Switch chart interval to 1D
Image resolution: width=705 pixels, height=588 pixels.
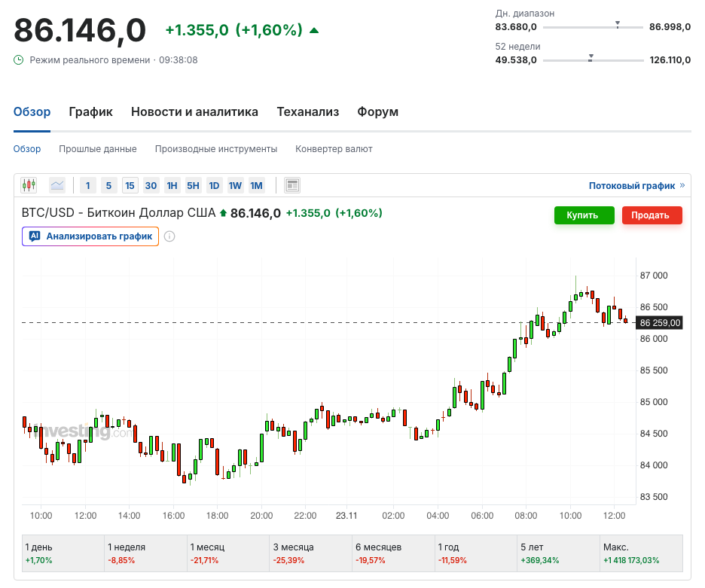214,185
